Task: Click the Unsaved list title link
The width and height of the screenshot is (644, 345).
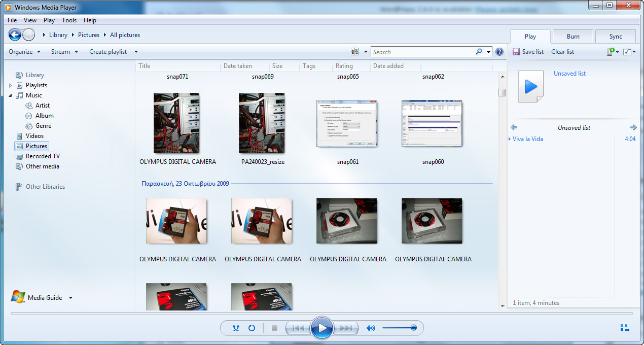Action: click(569, 74)
